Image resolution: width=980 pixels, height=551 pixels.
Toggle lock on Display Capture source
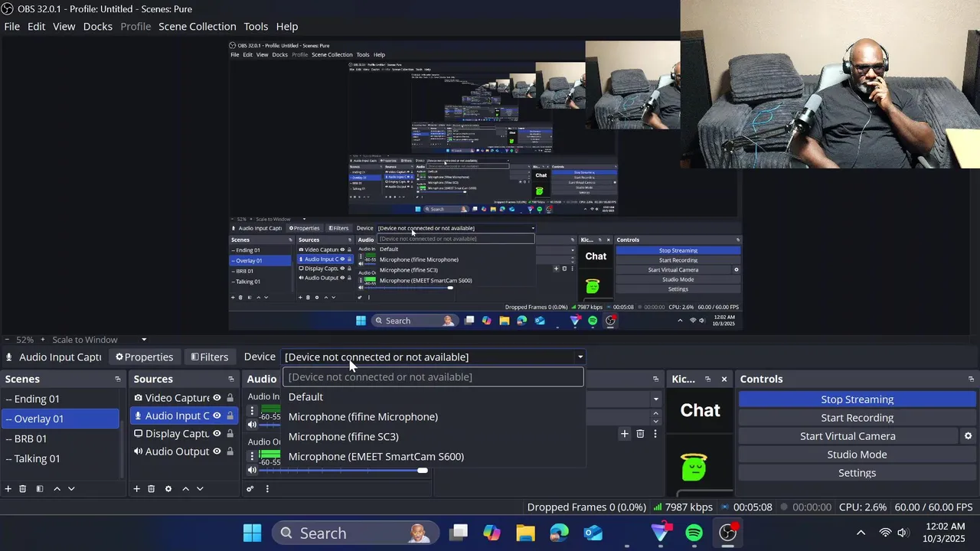pos(230,434)
